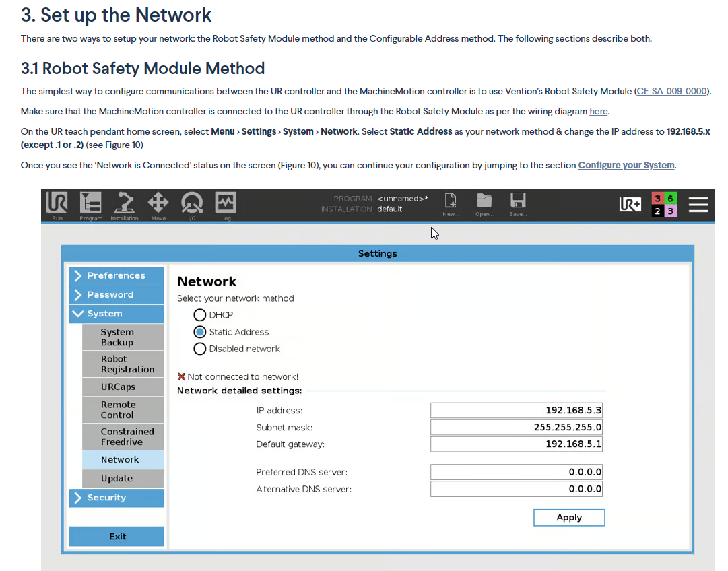Expand the Security section
Image resolution: width=728 pixels, height=571 pixels.
pos(117,498)
